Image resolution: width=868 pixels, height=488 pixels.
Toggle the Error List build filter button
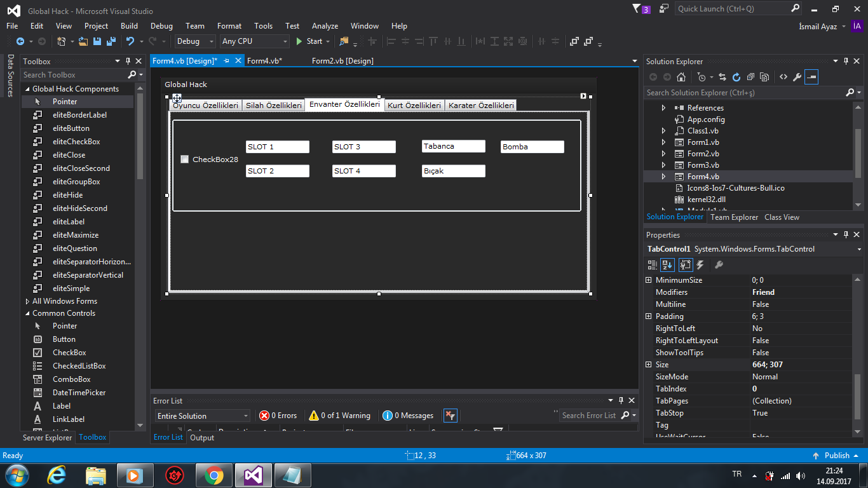450,416
